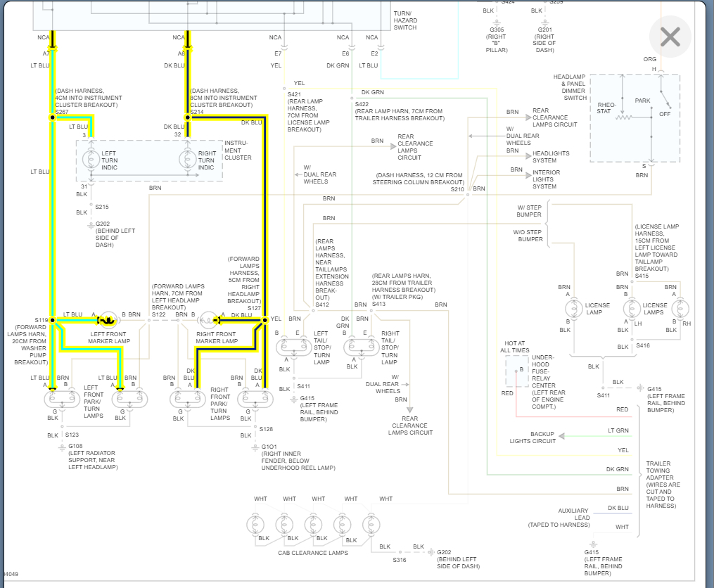This screenshot has width=714, height=588.
Task: Click the single LICENSE LAMP bulb symbol
Action: tap(574, 308)
